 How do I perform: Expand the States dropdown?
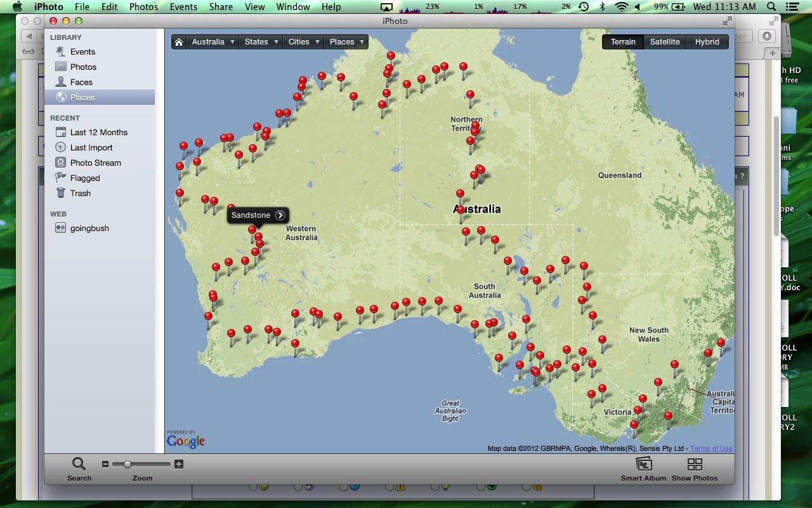(x=261, y=42)
